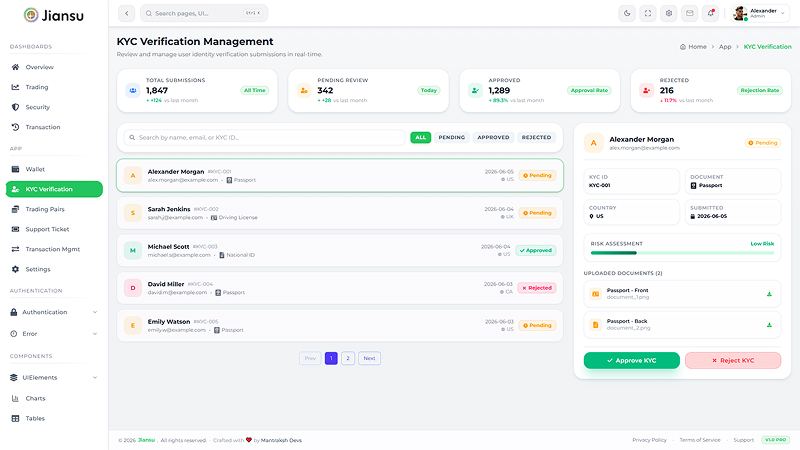Screen dimensions: 800x450
Task: Click Michael Scott Approved status badge
Action: point(536,251)
